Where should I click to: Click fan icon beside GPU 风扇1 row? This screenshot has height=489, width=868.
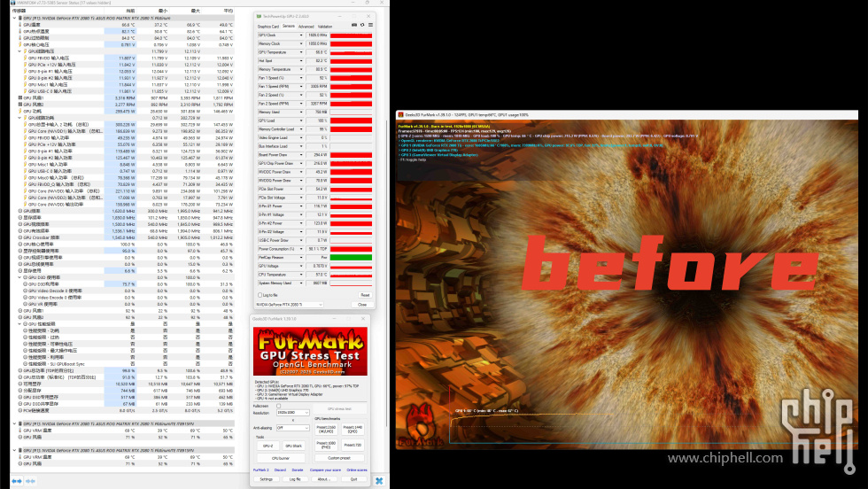(x=20, y=98)
